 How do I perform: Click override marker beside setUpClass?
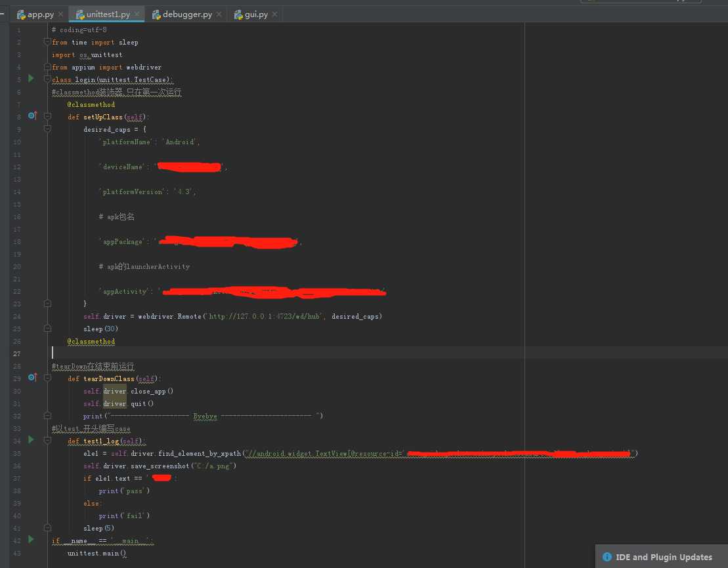tap(32, 115)
